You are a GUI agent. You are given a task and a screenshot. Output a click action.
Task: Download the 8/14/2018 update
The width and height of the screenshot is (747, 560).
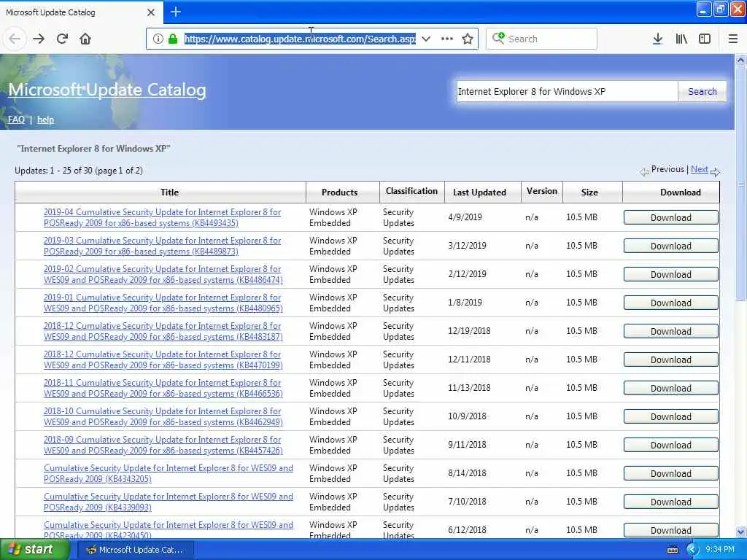coord(671,473)
